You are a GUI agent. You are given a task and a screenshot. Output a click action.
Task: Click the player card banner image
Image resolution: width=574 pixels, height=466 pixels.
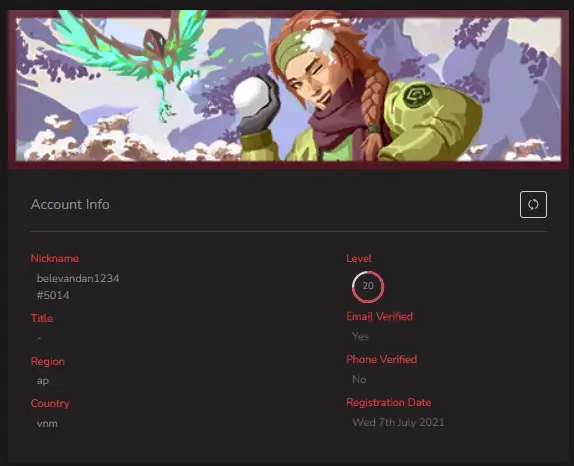(x=288, y=89)
